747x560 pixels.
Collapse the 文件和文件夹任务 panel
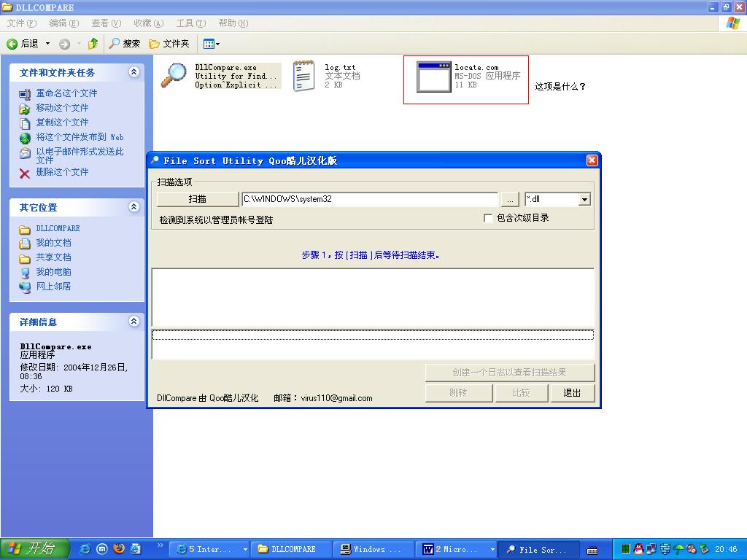[x=134, y=72]
